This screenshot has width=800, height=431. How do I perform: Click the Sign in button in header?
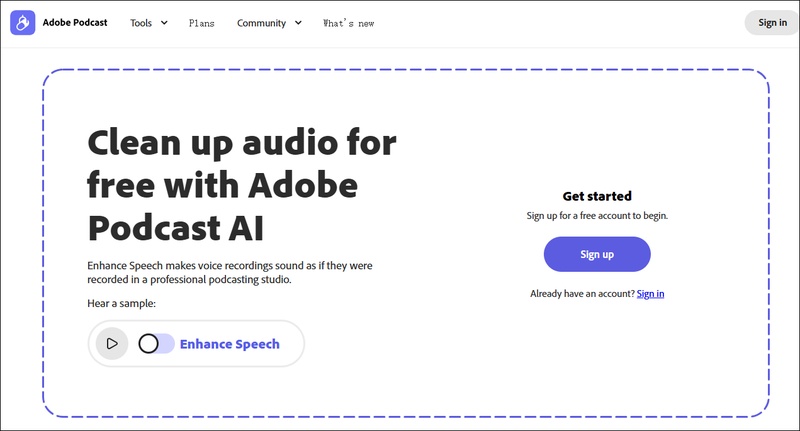(772, 23)
